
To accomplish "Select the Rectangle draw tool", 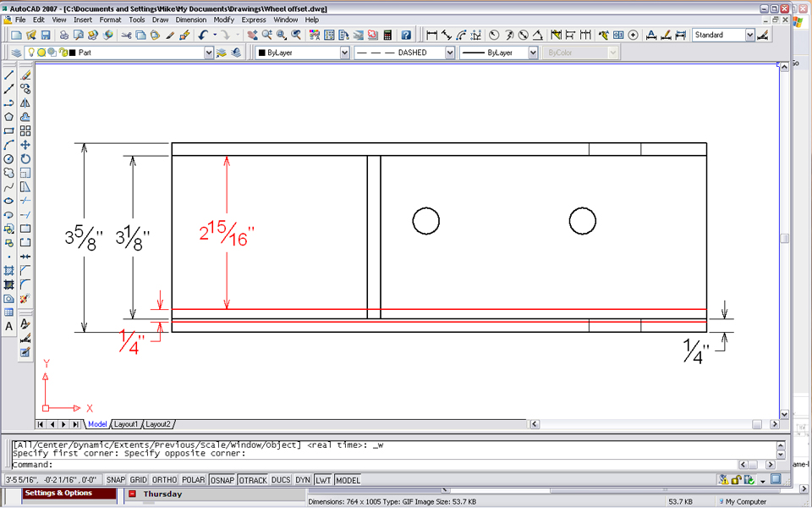I will point(8,131).
